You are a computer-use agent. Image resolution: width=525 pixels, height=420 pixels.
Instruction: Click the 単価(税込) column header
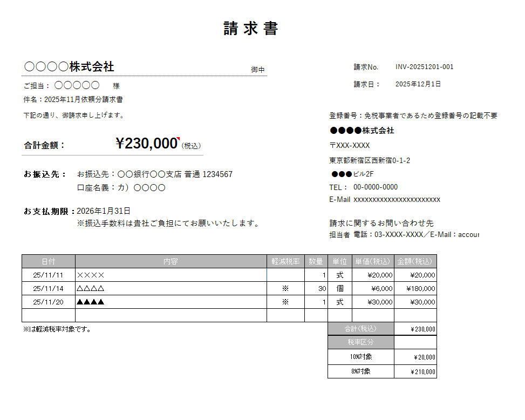coord(372,261)
